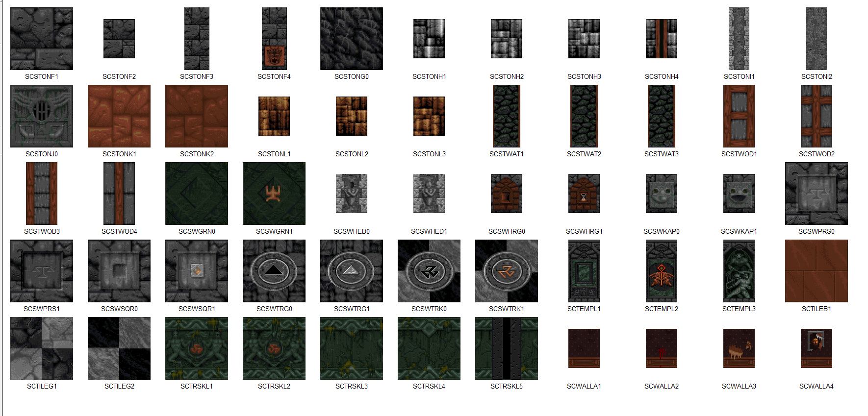Select the SCSWSQR0 square switch texture
868x416 pixels.
119,271
